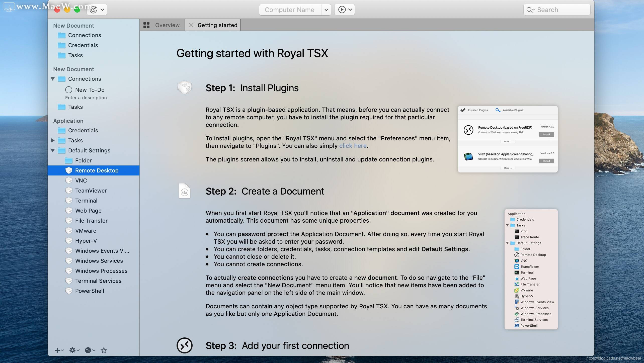Open the connect play button in toolbar
This screenshot has height=363, width=644.
pos(342,10)
